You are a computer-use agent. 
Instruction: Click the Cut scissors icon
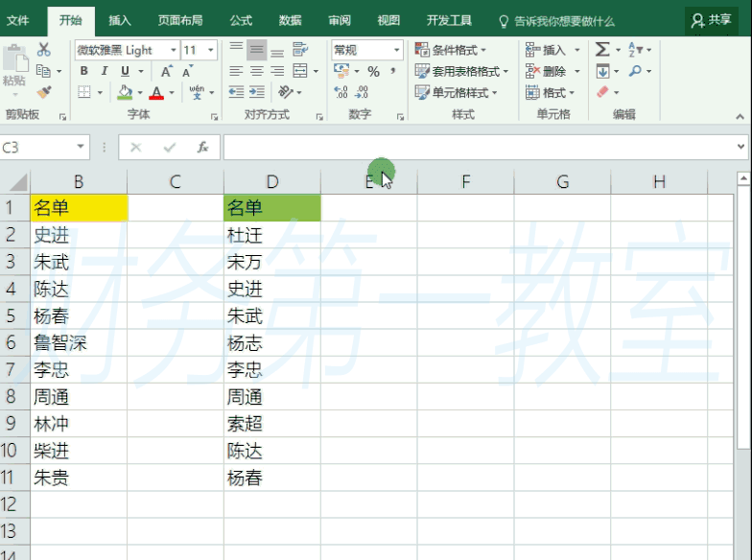[44, 50]
